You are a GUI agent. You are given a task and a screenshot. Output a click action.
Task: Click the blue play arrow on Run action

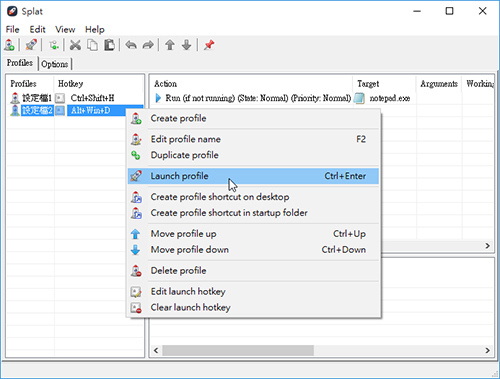pos(158,98)
